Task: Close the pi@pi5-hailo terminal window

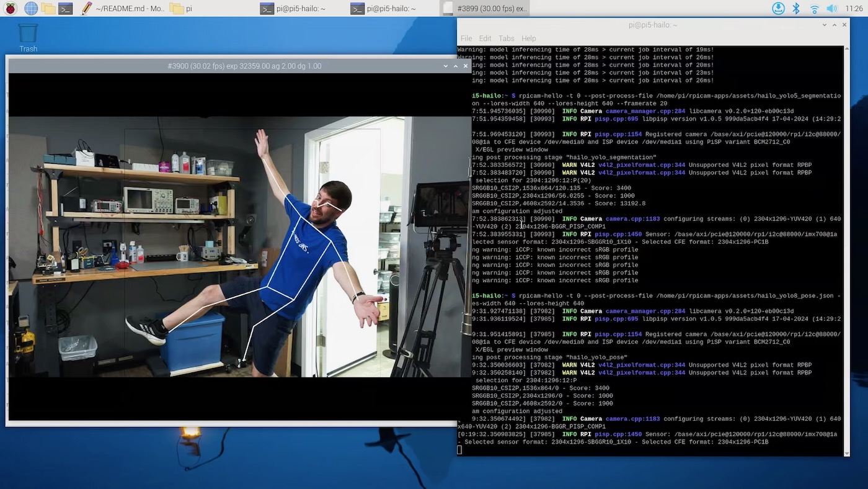Action: click(844, 25)
